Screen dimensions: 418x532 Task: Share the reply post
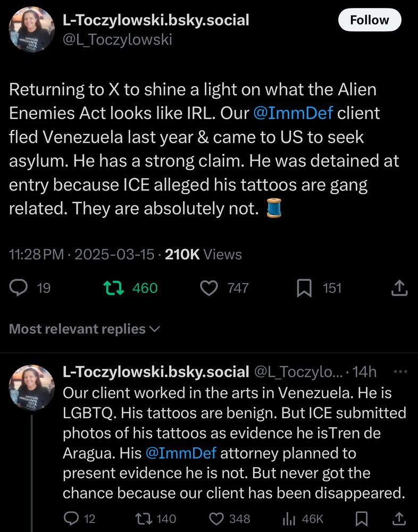coord(399,518)
